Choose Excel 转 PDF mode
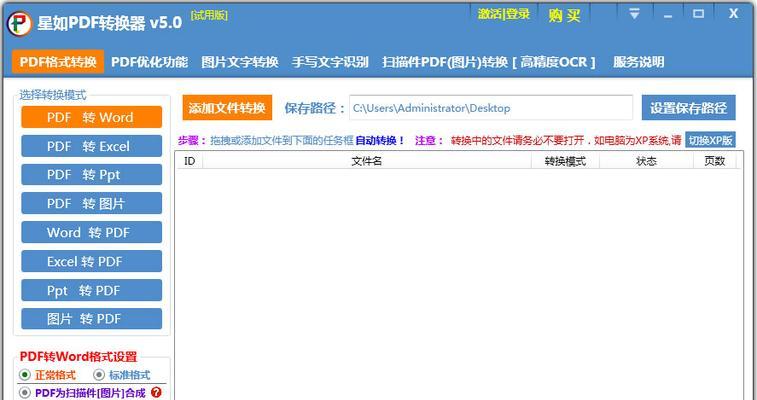This screenshot has width=757, height=400. (91, 262)
